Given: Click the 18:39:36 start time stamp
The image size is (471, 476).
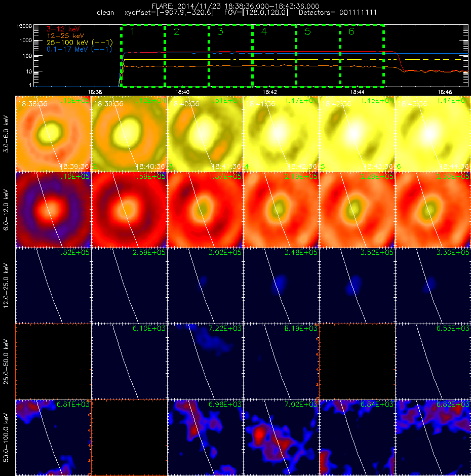Looking at the screenshot, I should click(108, 104).
